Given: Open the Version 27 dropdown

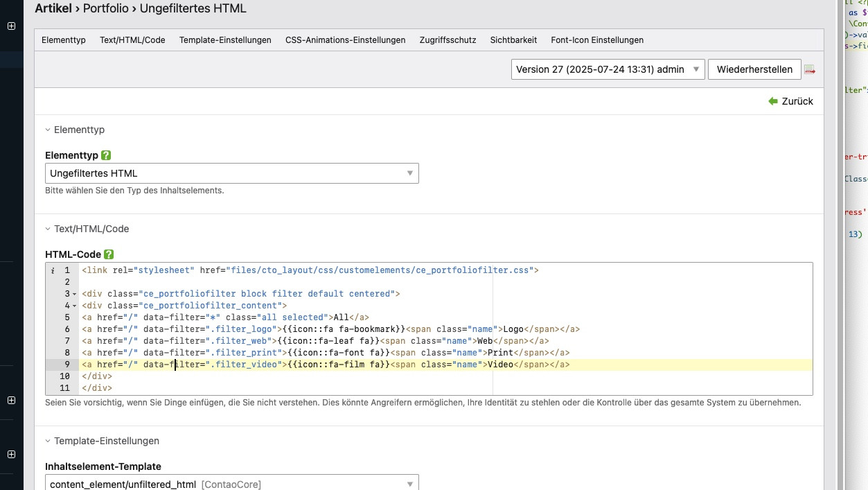Looking at the screenshot, I should click(608, 69).
